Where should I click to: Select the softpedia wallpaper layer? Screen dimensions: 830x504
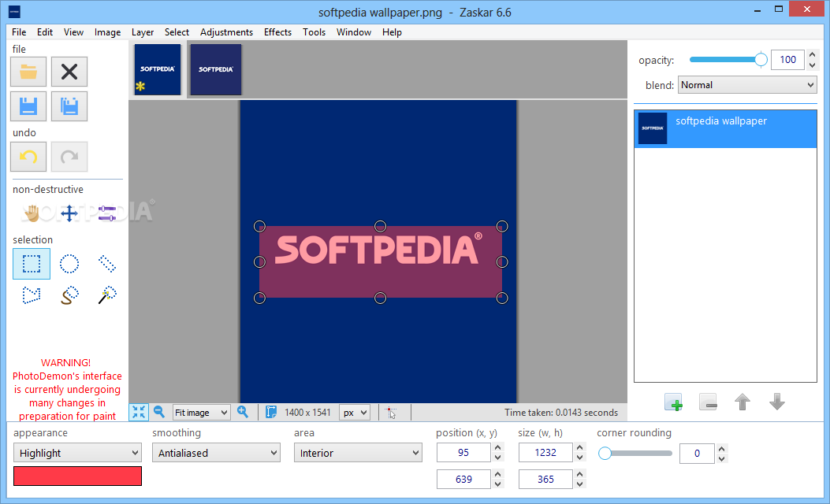725,128
